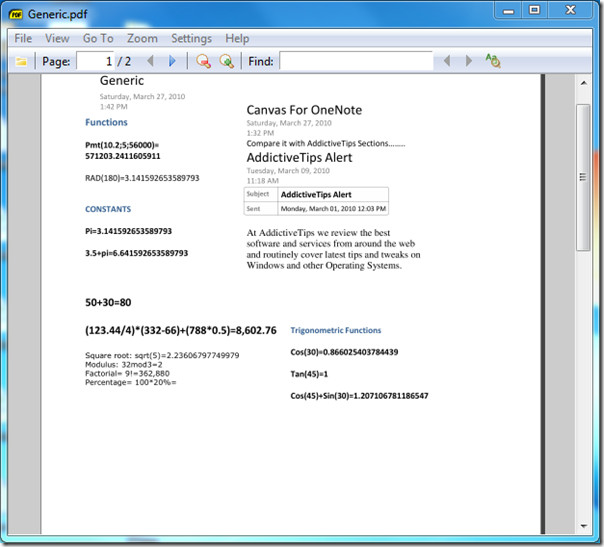The image size is (604, 547).
Task: Click the '(123.44/4)*(332-66)' equation
Action: tap(181, 331)
